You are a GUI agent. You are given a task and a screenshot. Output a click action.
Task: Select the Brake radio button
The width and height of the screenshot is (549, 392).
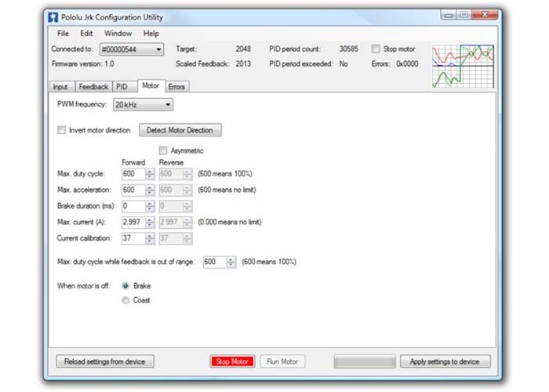(125, 286)
